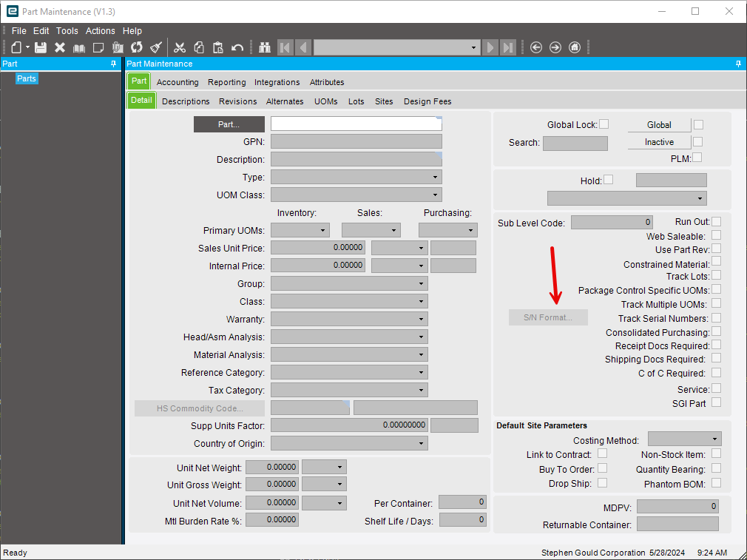Click the Back circle arrow icon
Image resolution: width=747 pixels, height=560 pixels.
pyautogui.click(x=536, y=47)
